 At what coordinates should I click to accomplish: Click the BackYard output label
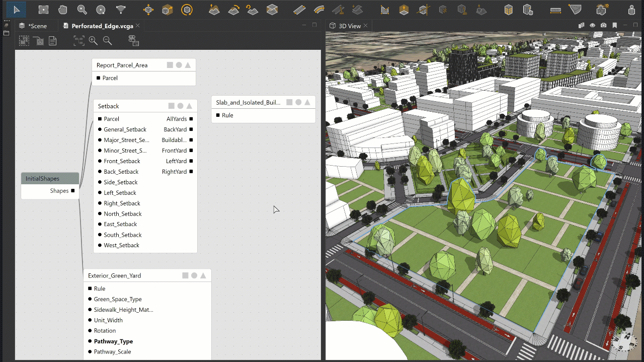click(175, 129)
